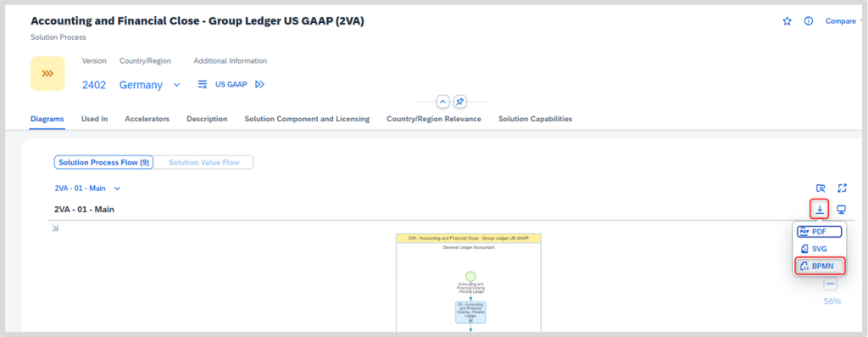The image size is (868, 337).
Task: Click the 2VA - 01 - Main heading
Action: (84, 210)
